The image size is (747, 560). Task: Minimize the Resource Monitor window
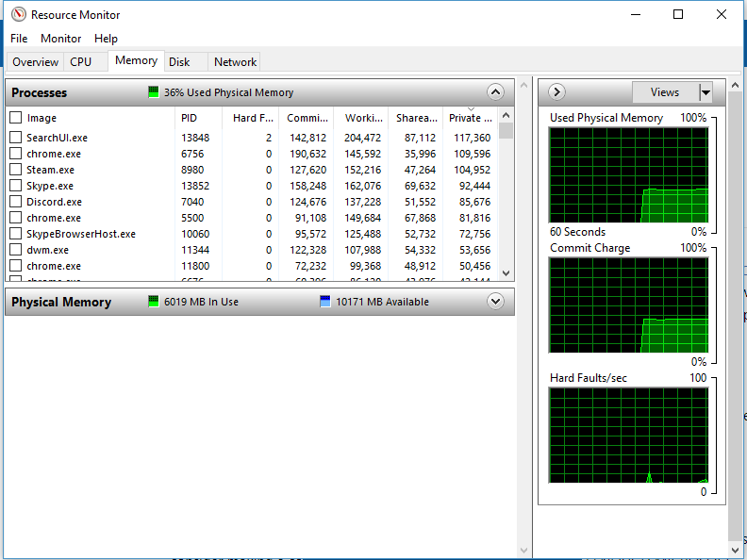coord(636,14)
